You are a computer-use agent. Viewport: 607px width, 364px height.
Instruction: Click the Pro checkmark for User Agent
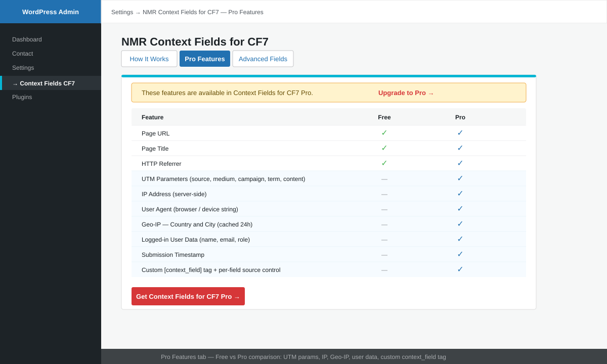click(x=460, y=209)
